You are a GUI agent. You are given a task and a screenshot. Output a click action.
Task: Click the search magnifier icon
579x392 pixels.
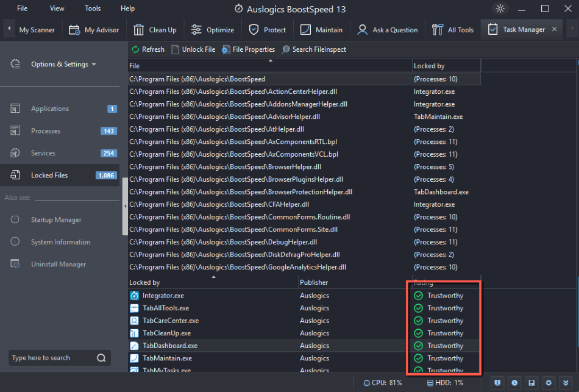point(101,358)
